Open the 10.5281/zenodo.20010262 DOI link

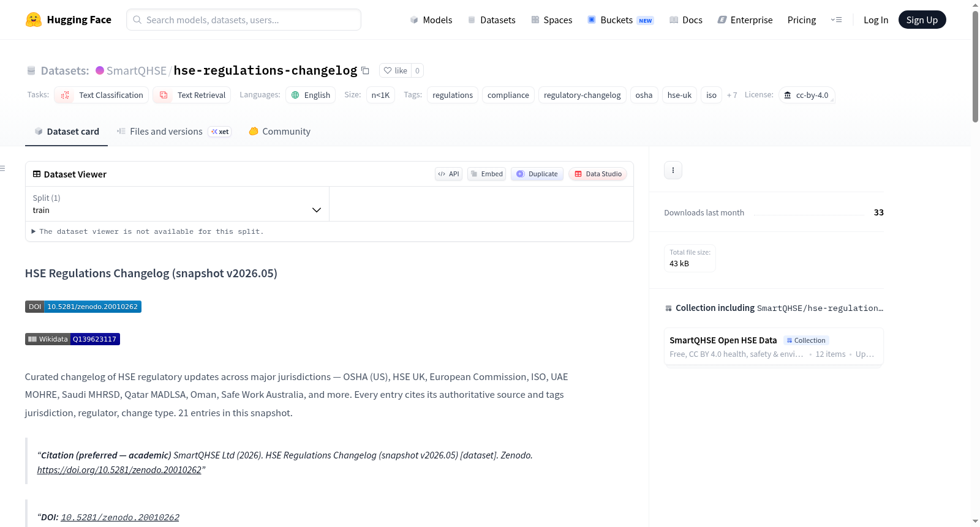pos(120,517)
